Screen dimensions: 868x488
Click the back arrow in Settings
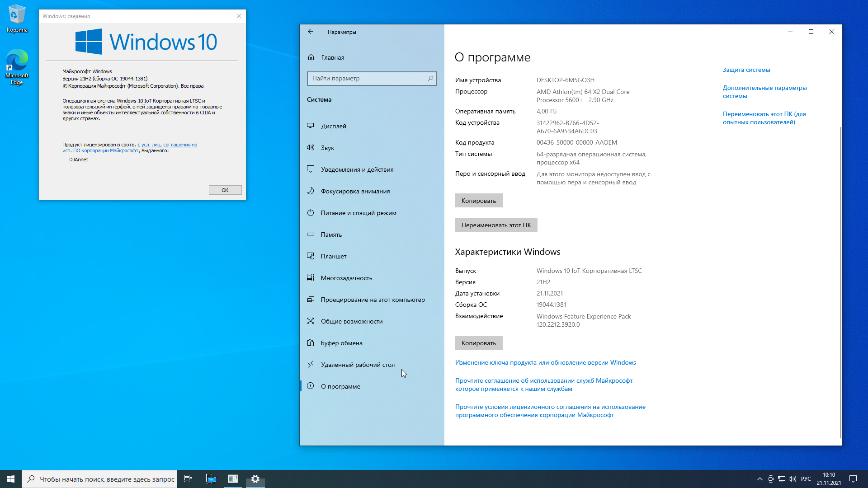[311, 32]
